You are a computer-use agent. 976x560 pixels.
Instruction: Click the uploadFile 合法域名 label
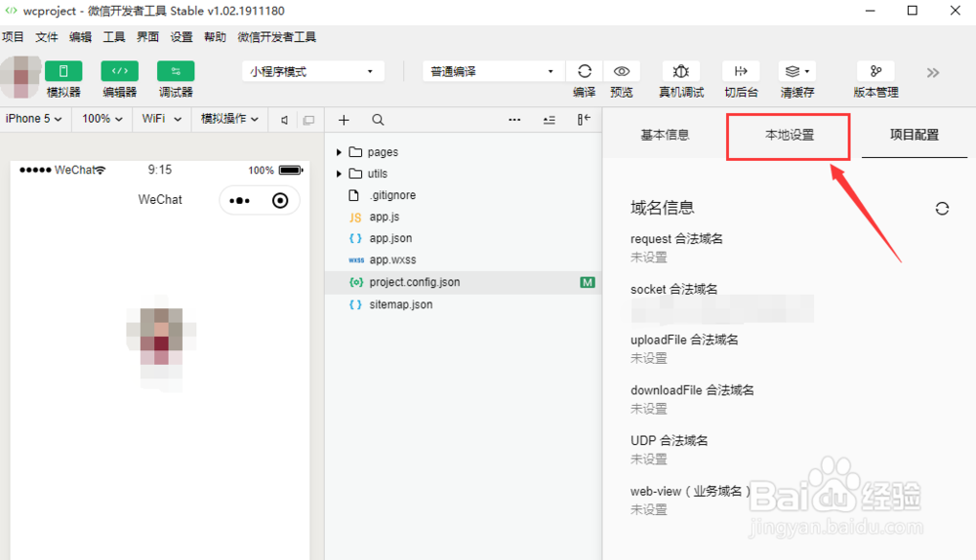(684, 340)
